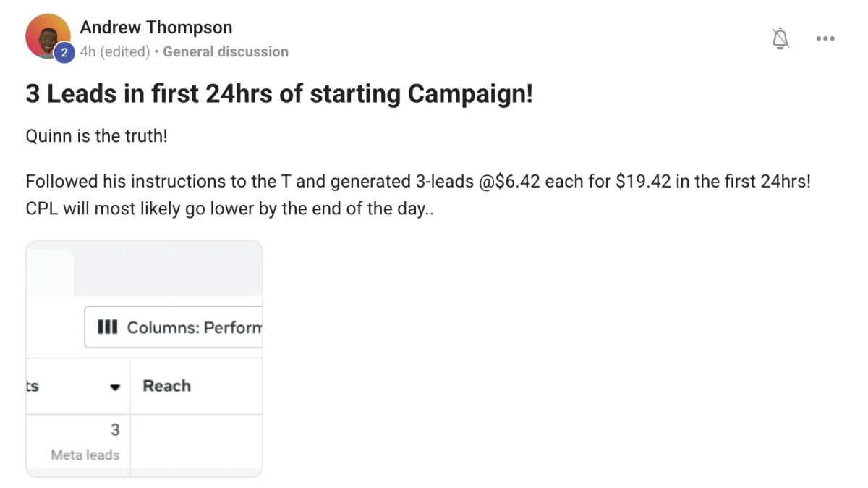Open the '3 Leads in first 24hrs' post title

point(279,93)
